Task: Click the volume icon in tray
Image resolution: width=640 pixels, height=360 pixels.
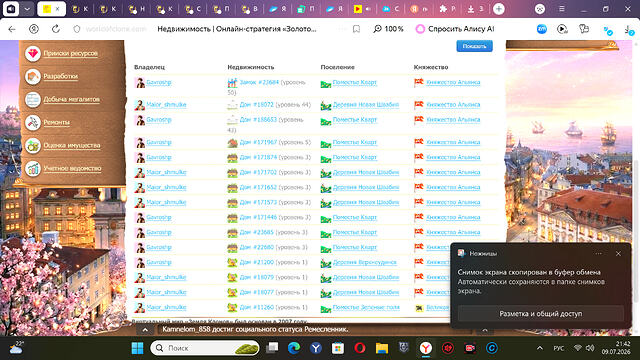Action: [590, 348]
